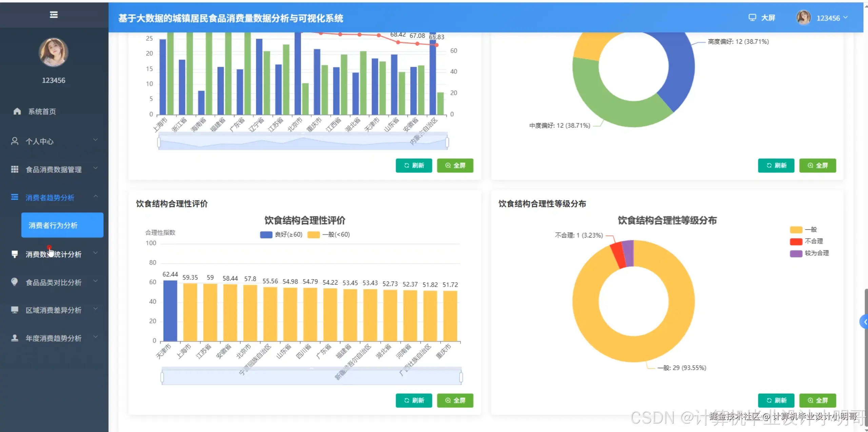Image resolution: width=868 pixels, height=432 pixels.
Task: Expand the 个人中心 menu chevron
Action: [x=96, y=140]
